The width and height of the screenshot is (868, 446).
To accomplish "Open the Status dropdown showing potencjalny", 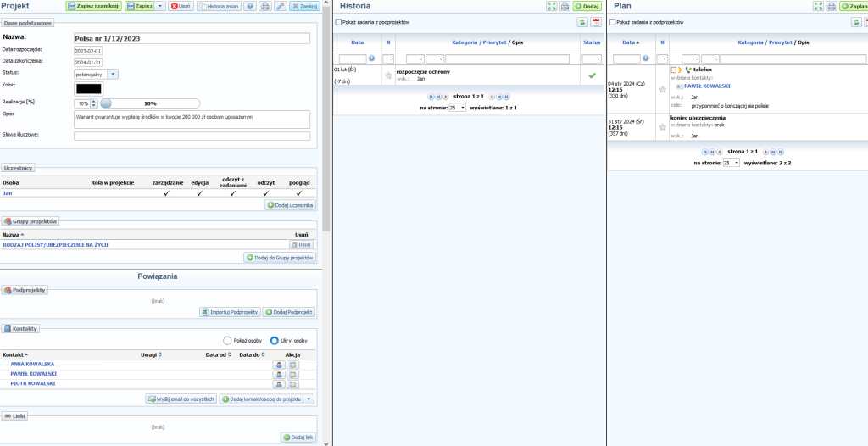I will coord(113,74).
